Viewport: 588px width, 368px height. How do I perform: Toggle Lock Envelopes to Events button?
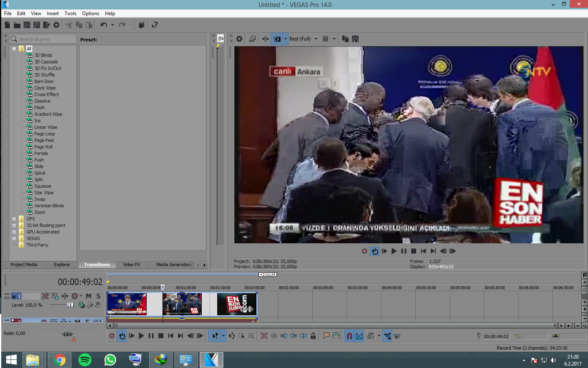[x=388, y=336]
